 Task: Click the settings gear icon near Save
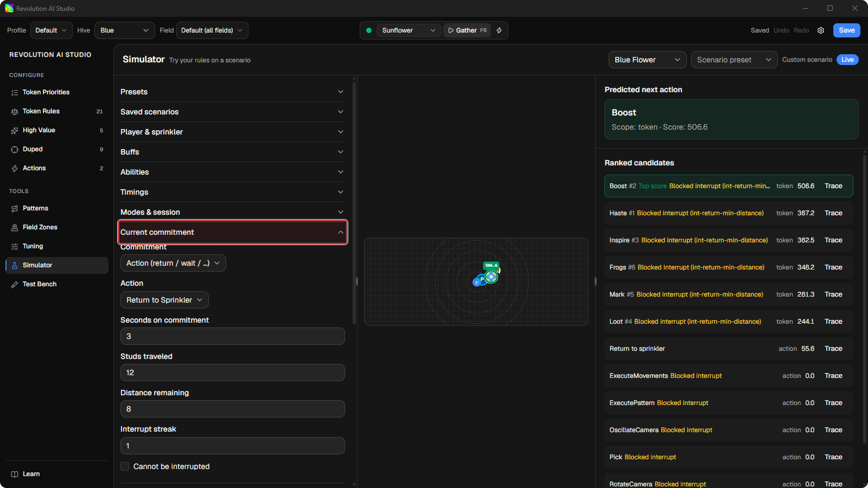pyautogui.click(x=821, y=30)
